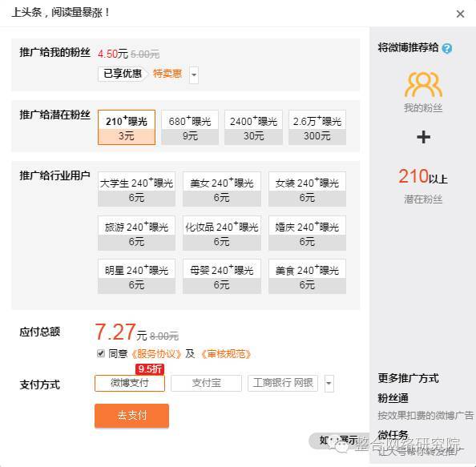The image size is (476, 467).
Task: Click the 按效果扣费的微博广告 description
Action: (426, 416)
